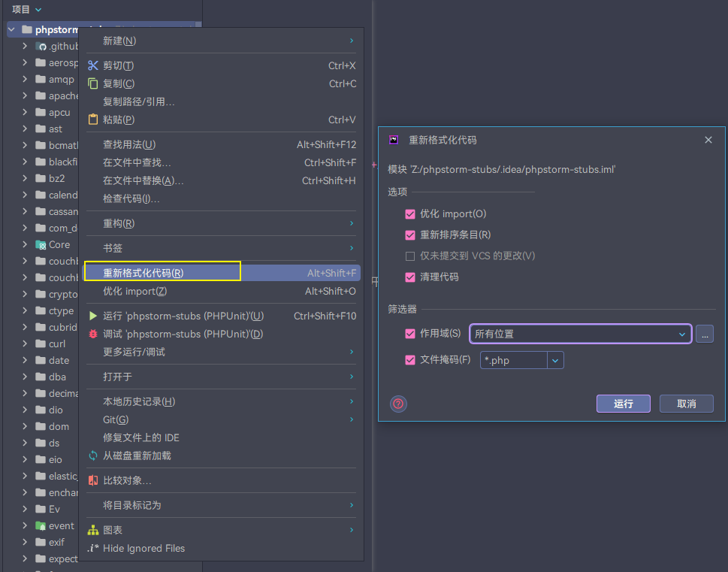Click the 取消 button in dialog
The image size is (728, 572).
pyautogui.click(x=686, y=404)
